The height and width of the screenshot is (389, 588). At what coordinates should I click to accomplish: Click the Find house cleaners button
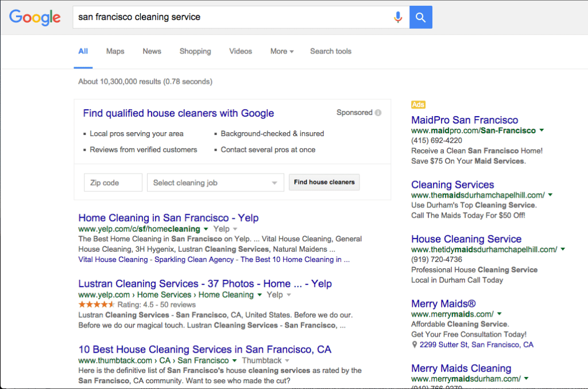324,182
